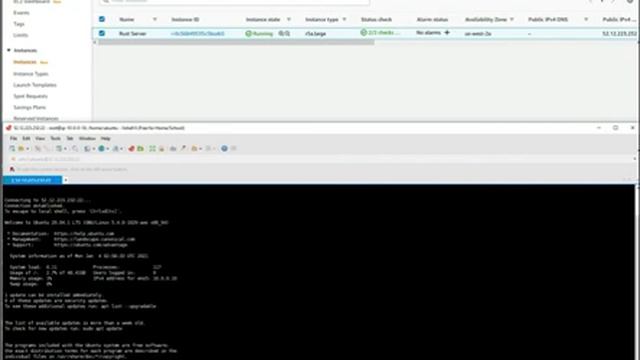
Task: Click the color scheme icon in Xshell toolbar
Action: [87, 149]
